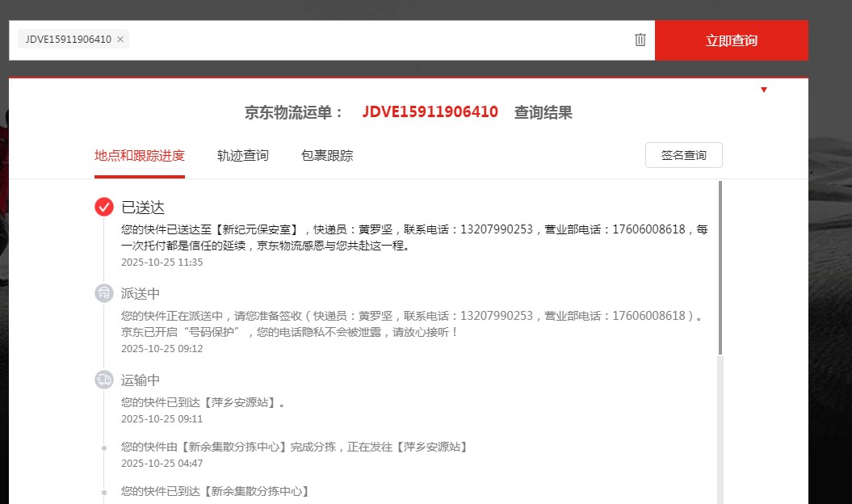Remove the JDVE15911906410 tag with its x
Viewport: 852px width, 504px height.
120,40
